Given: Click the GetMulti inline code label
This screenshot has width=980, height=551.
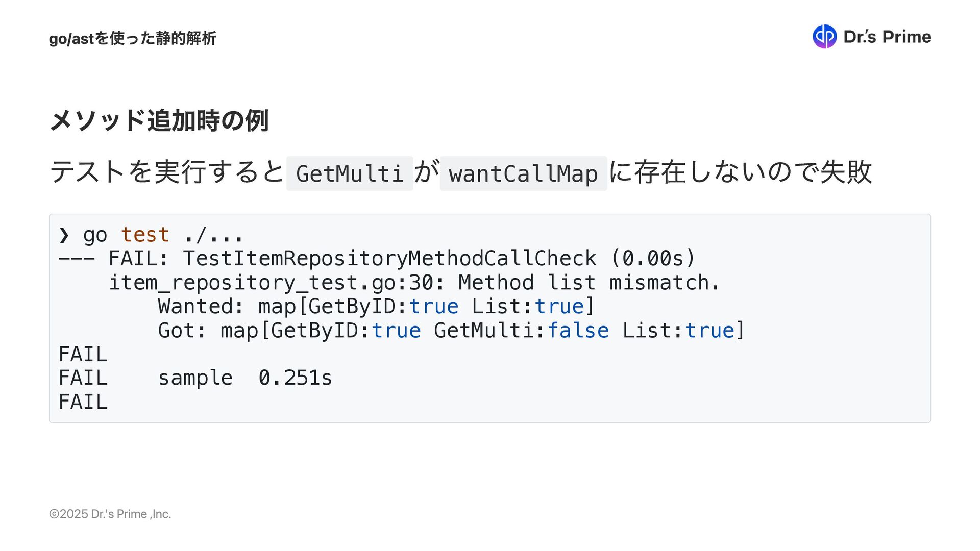Looking at the screenshot, I should [x=350, y=173].
